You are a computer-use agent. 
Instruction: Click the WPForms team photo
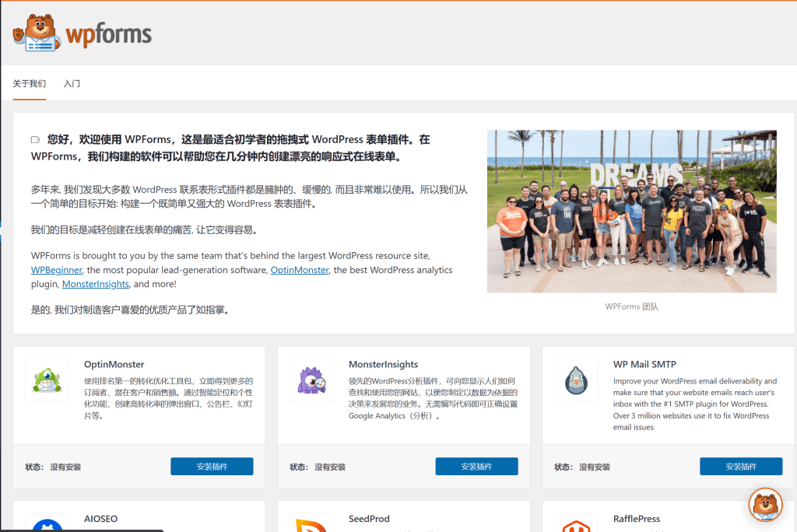631,211
